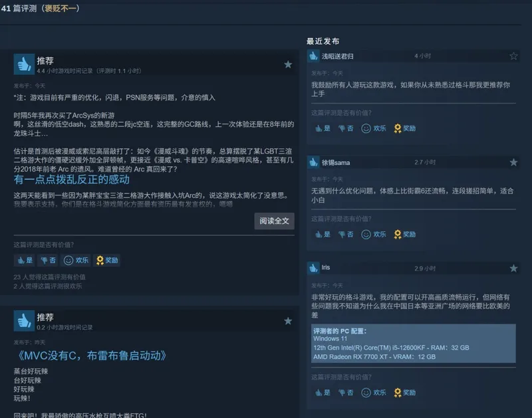Vote 否 on 徐锡sama review

(x=346, y=235)
